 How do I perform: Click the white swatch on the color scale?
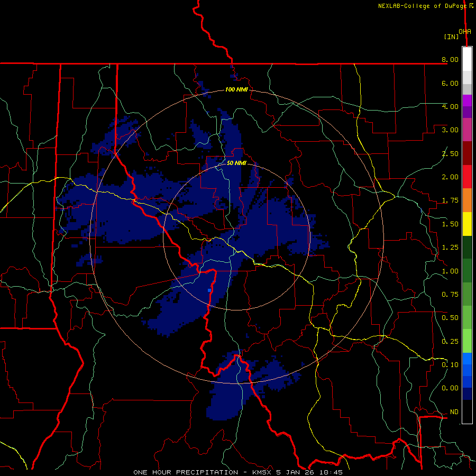[467, 59]
